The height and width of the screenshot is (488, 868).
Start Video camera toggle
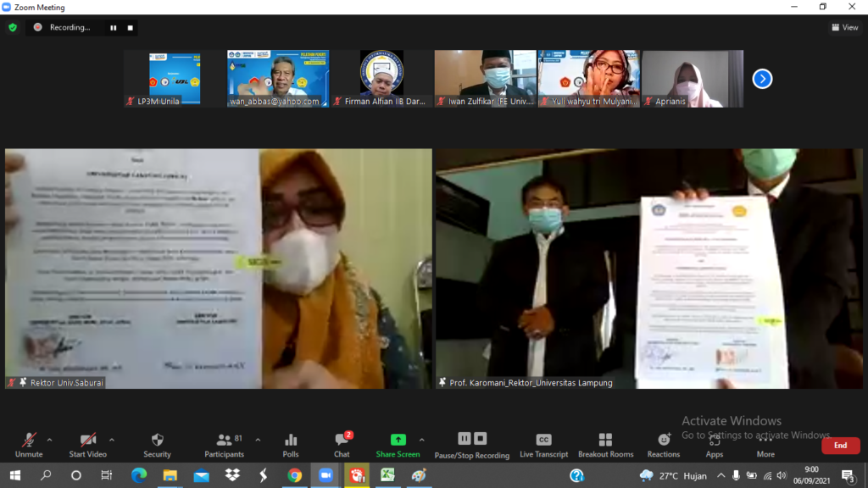(88, 445)
